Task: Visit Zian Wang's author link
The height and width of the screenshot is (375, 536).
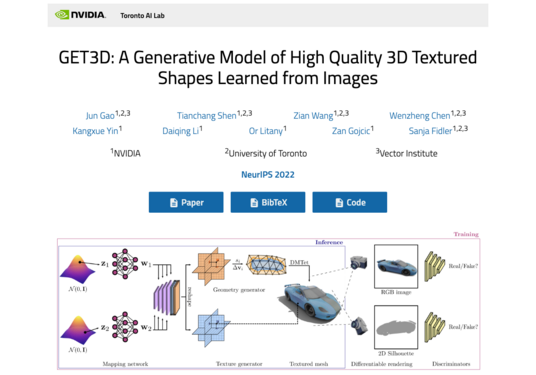Action: (x=313, y=116)
